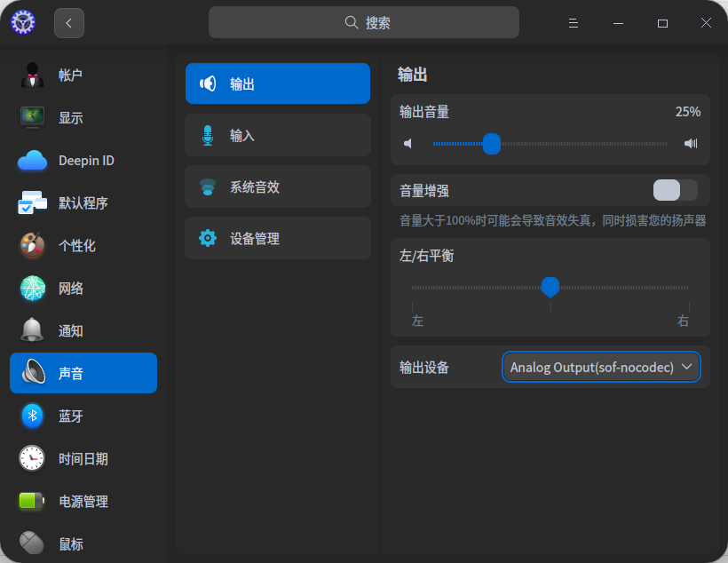Click the Display (显示) monitor icon
Screen dimensions: 728x563
tap(32, 117)
